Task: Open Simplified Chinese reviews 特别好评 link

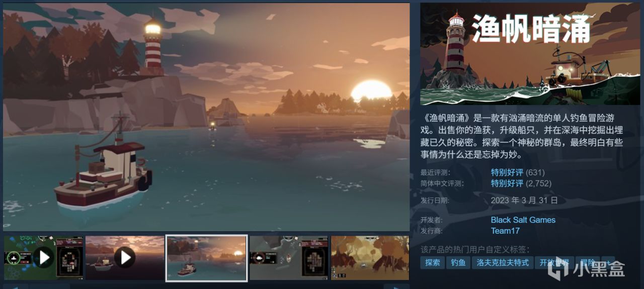Action: pyautogui.click(x=507, y=183)
